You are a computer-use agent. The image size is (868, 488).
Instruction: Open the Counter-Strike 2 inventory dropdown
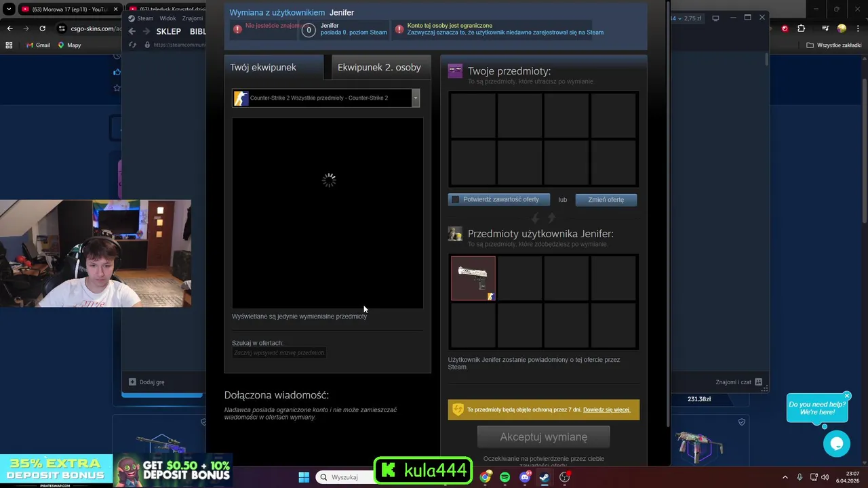click(326, 98)
